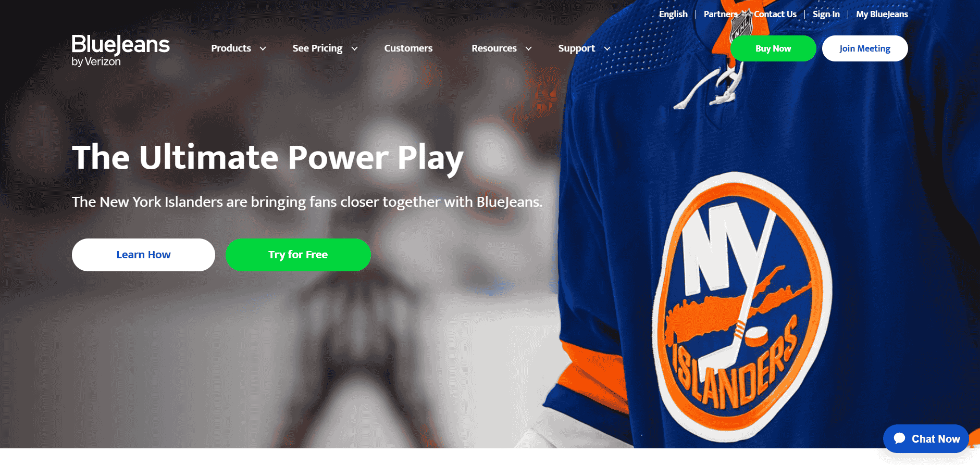The image size is (980, 465).
Task: Click the Try for Free button
Action: 298,255
